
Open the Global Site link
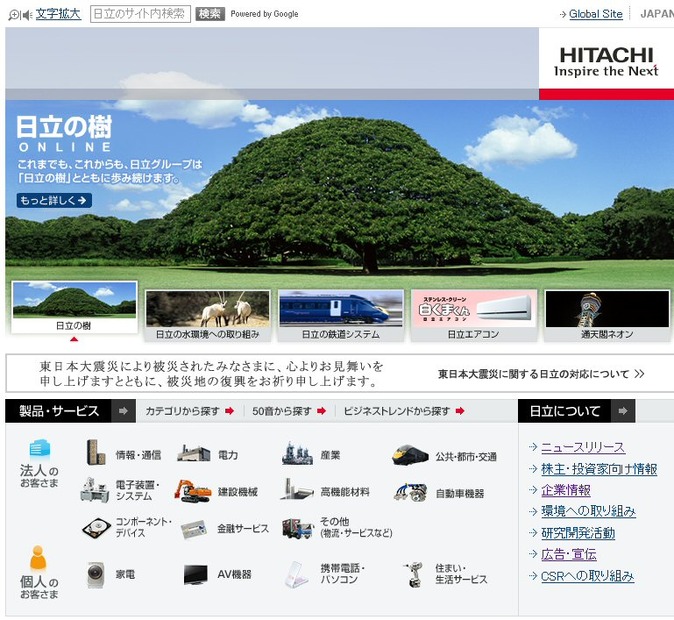pyautogui.click(x=595, y=14)
